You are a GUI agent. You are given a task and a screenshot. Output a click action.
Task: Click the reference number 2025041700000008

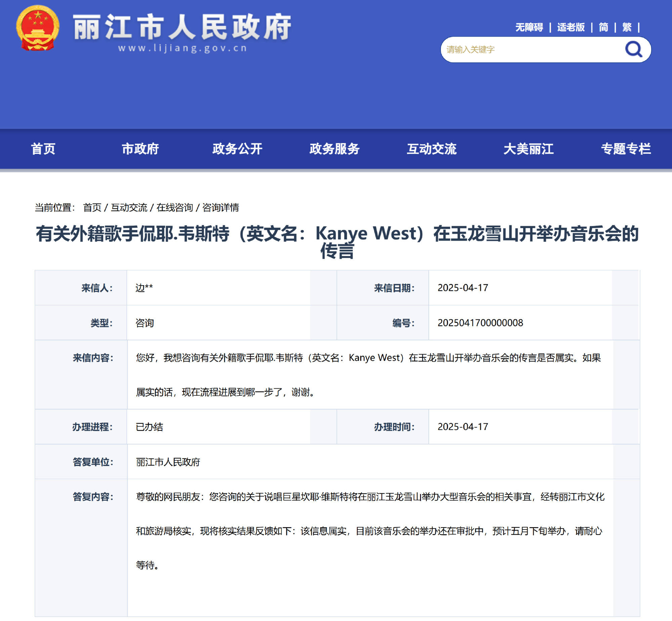(x=480, y=323)
